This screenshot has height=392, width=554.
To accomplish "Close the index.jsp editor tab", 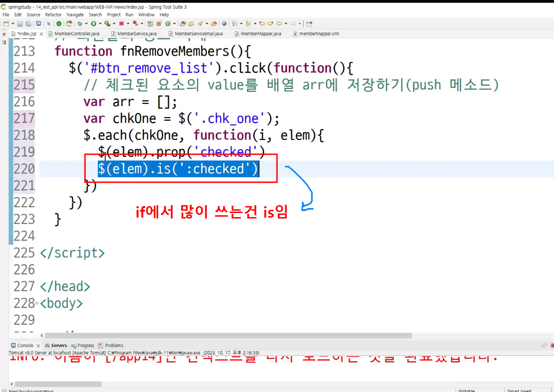I will (41, 34).
